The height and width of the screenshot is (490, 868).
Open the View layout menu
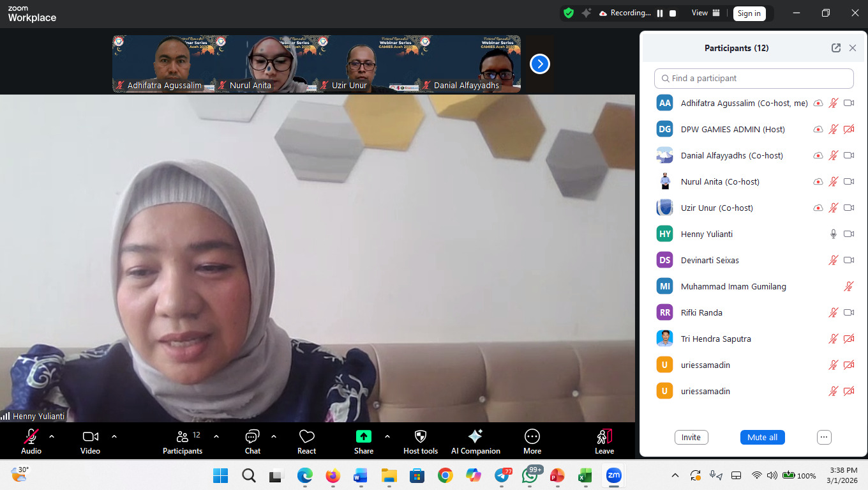(705, 13)
